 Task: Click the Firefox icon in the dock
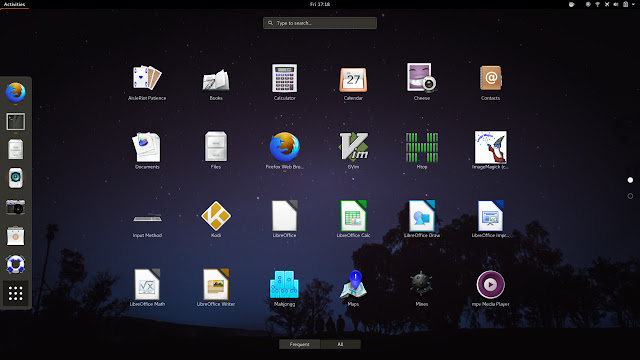point(16,92)
